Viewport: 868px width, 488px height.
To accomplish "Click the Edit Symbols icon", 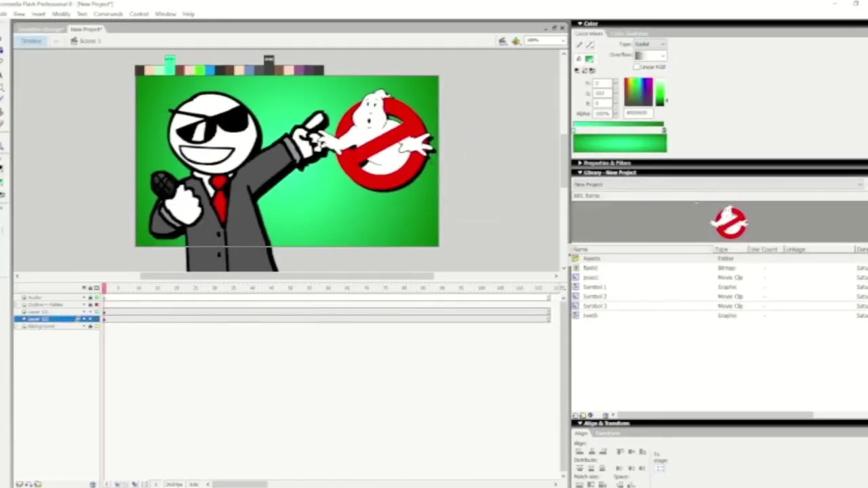I will click(516, 41).
